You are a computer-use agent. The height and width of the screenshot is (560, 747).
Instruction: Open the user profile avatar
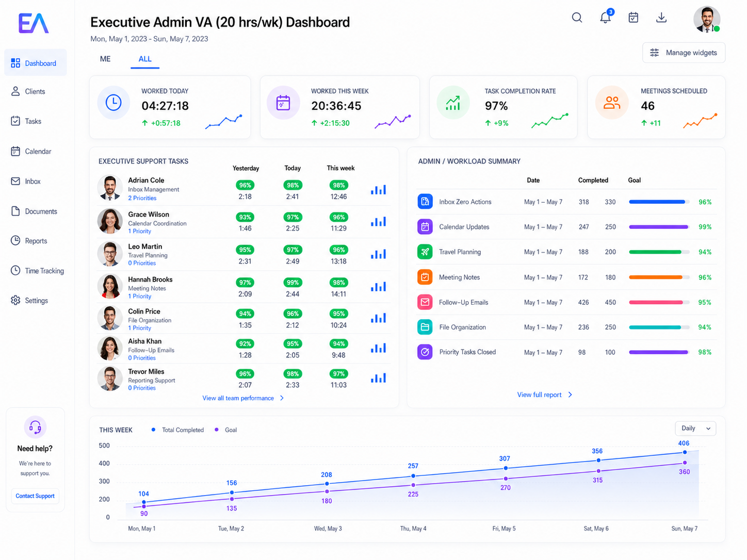(x=707, y=20)
